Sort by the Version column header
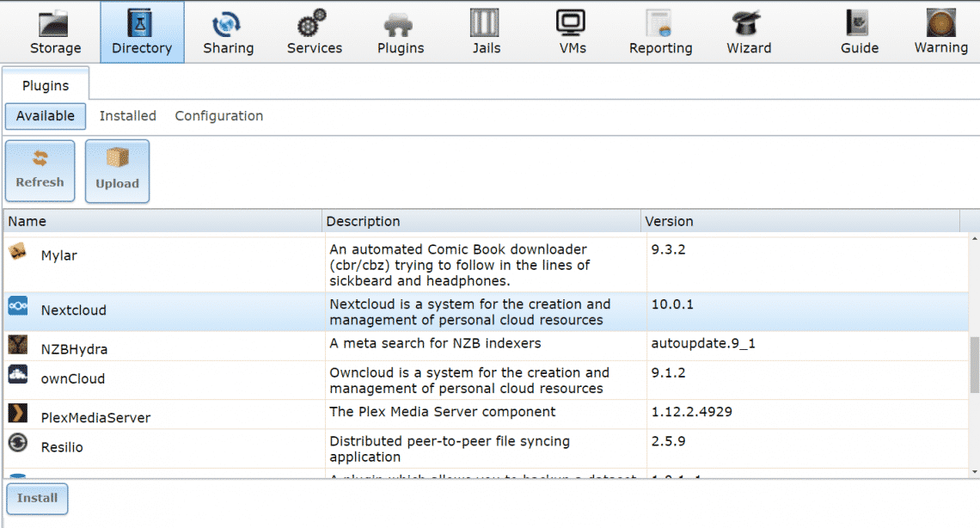This screenshot has height=528, width=980. pyautogui.click(x=800, y=221)
